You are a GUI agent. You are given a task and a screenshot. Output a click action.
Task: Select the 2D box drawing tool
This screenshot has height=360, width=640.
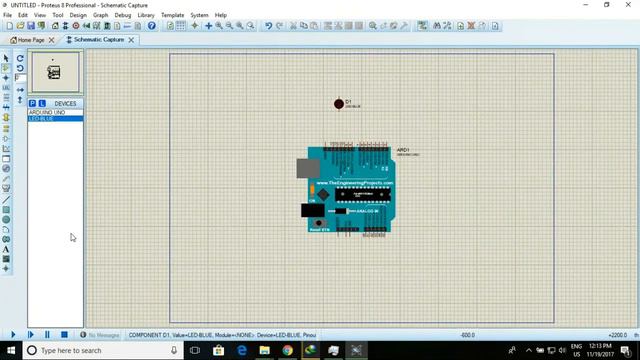(x=6, y=209)
